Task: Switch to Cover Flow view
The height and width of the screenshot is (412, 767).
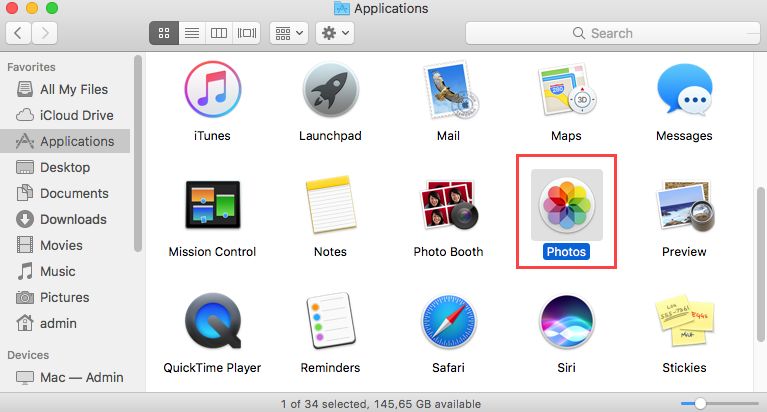Action: [247, 33]
